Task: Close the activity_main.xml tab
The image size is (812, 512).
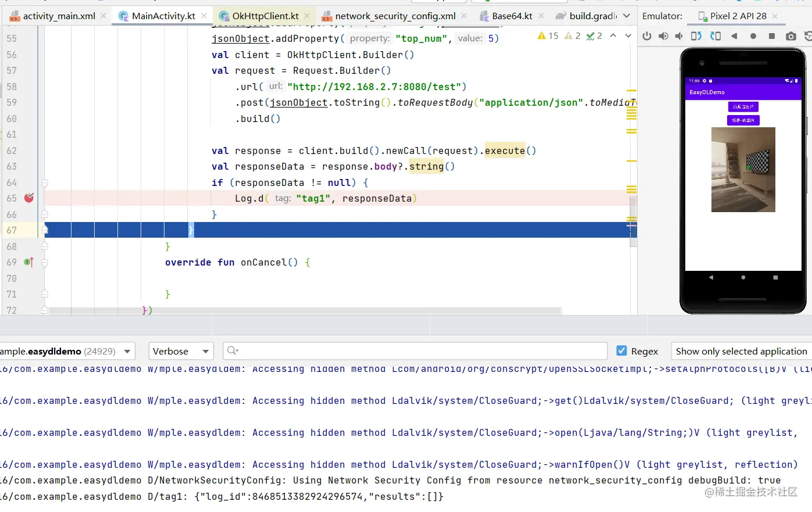Action: click(x=103, y=16)
